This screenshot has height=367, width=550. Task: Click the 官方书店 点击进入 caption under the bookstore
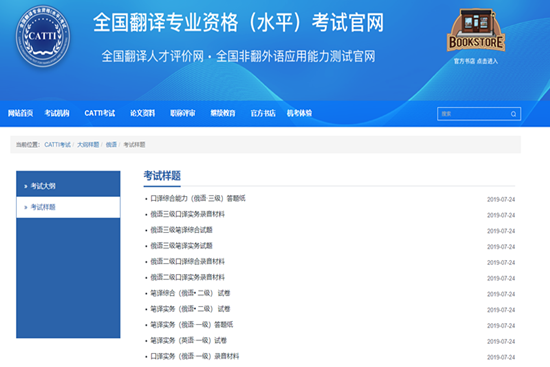tap(476, 61)
